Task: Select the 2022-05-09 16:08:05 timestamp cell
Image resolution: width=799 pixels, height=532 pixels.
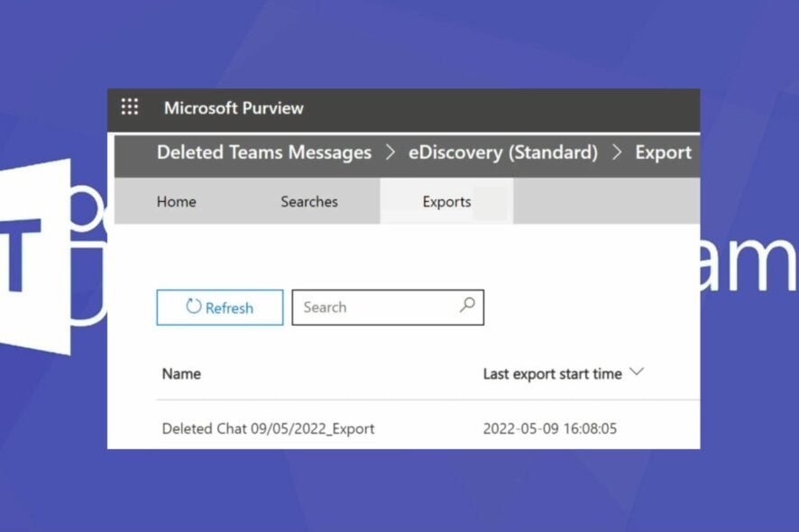Action: [550, 428]
